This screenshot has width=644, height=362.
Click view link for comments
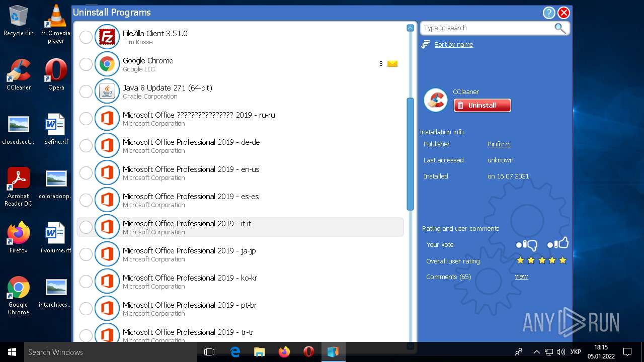[x=521, y=277]
